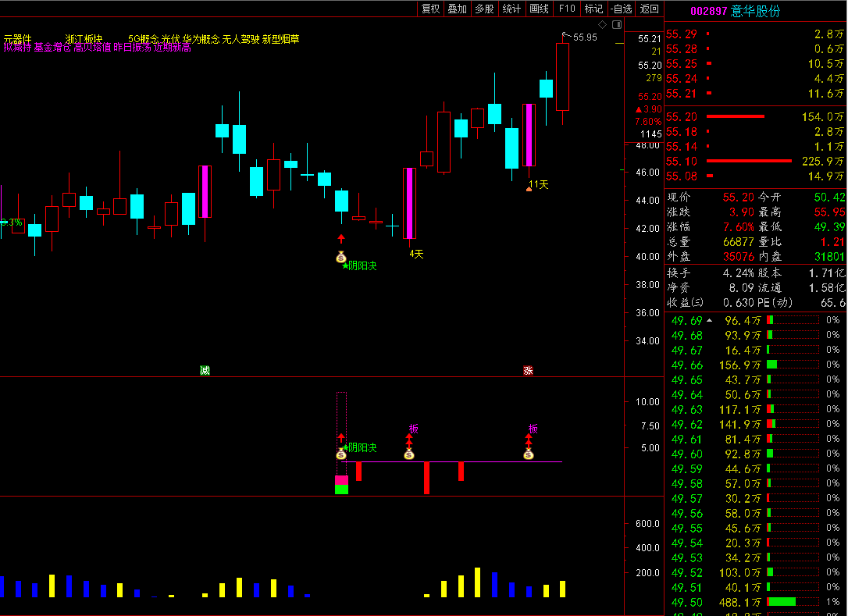Toggle the panel icon beside the diamond

tap(617, 25)
